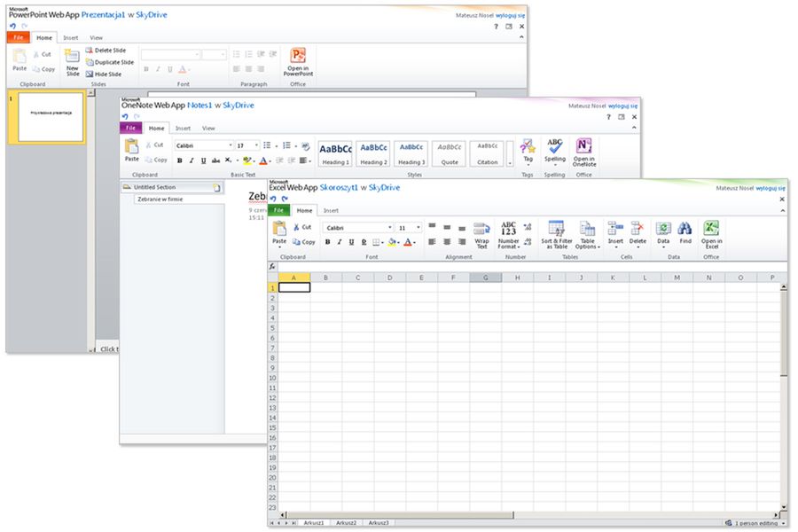Open File tab in OneNote Web App
The width and height of the screenshot is (798, 532).
coord(130,128)
